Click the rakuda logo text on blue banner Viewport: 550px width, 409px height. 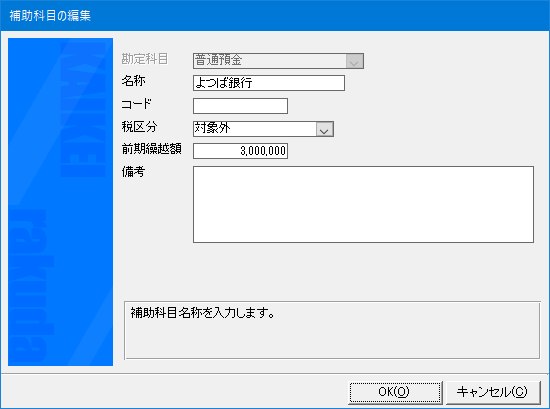tap(32, 286)
